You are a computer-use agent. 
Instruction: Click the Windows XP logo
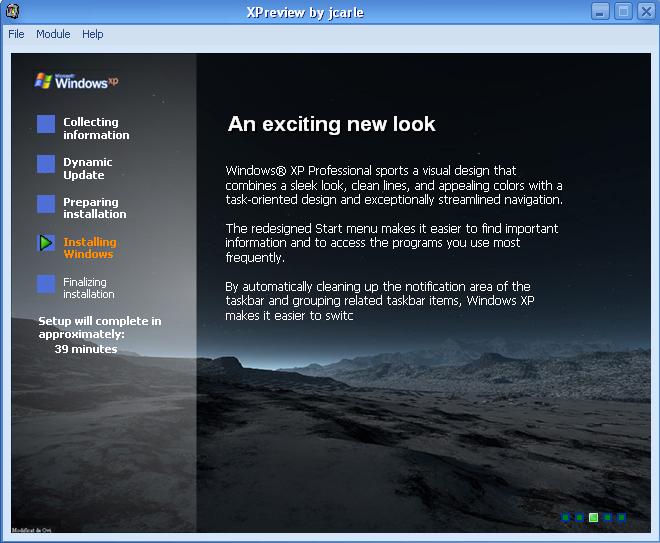pyautogui.click(x=76, y=81)
